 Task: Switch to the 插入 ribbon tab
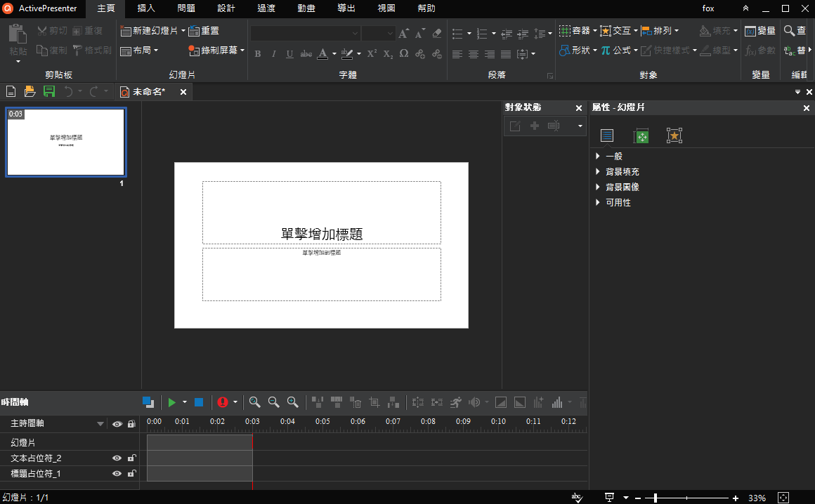pyautogui.click(x=146, y=8)
